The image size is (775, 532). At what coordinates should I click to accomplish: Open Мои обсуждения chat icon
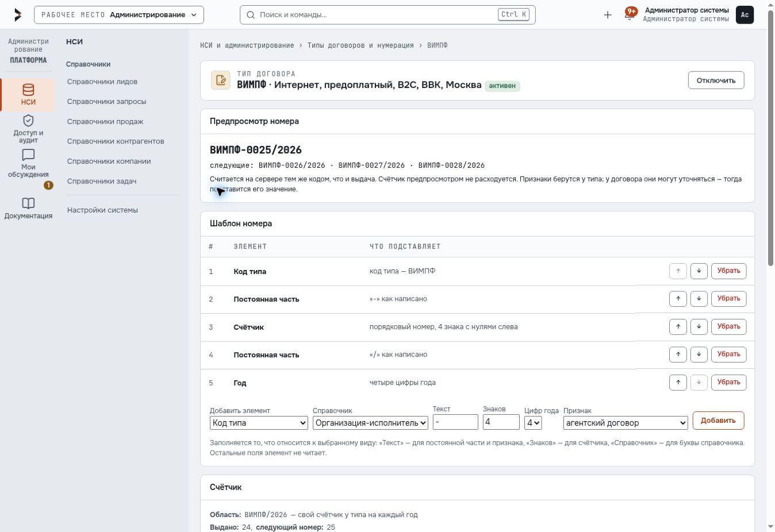pyautogui.click(x=28, y=155)
